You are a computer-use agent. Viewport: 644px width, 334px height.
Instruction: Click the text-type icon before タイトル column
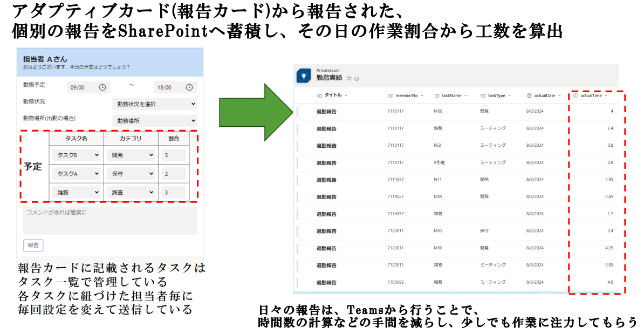(x=319, y=96)
